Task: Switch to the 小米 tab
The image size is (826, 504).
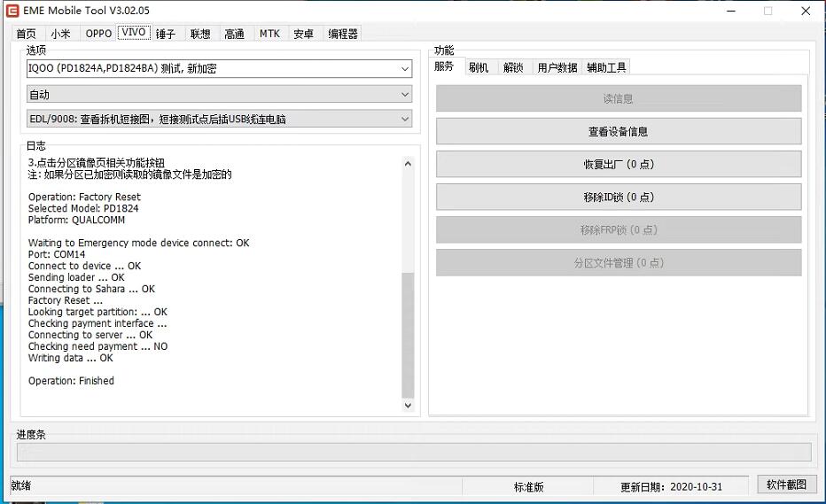Action: coord(60,34)
